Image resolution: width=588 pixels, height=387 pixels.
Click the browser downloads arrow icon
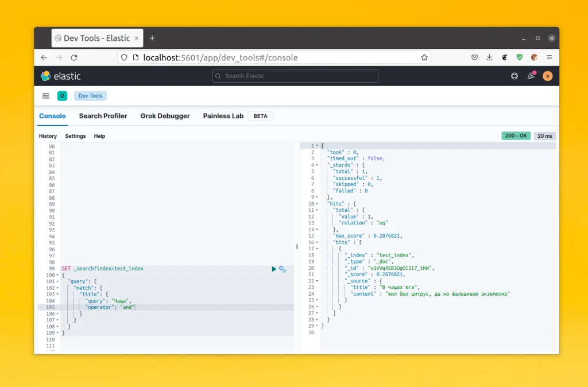(489, 57)
